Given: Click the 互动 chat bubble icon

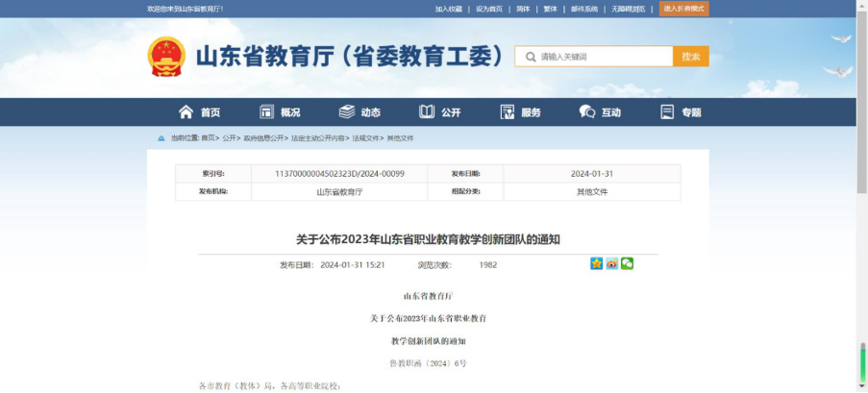Looking at the screenshot, I should [587, 112].
